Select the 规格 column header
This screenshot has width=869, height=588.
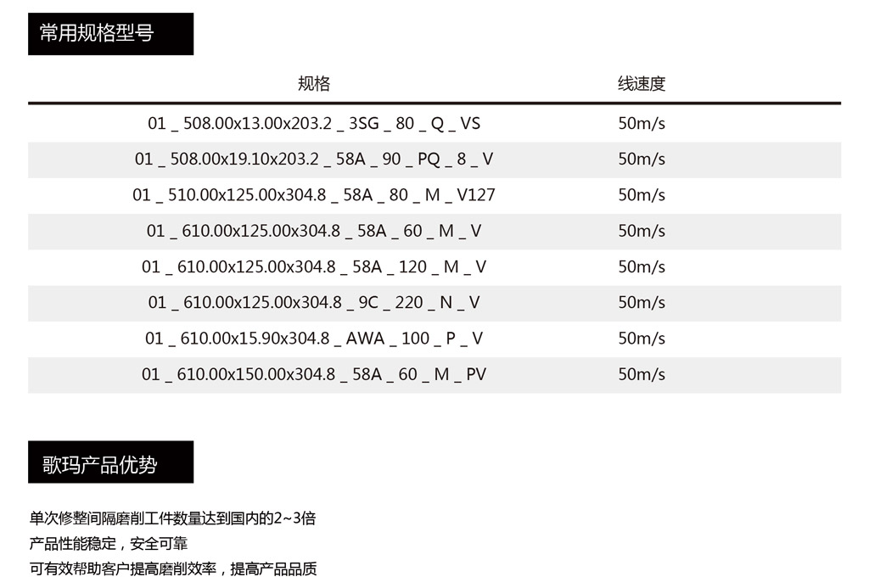pos(314,84)
